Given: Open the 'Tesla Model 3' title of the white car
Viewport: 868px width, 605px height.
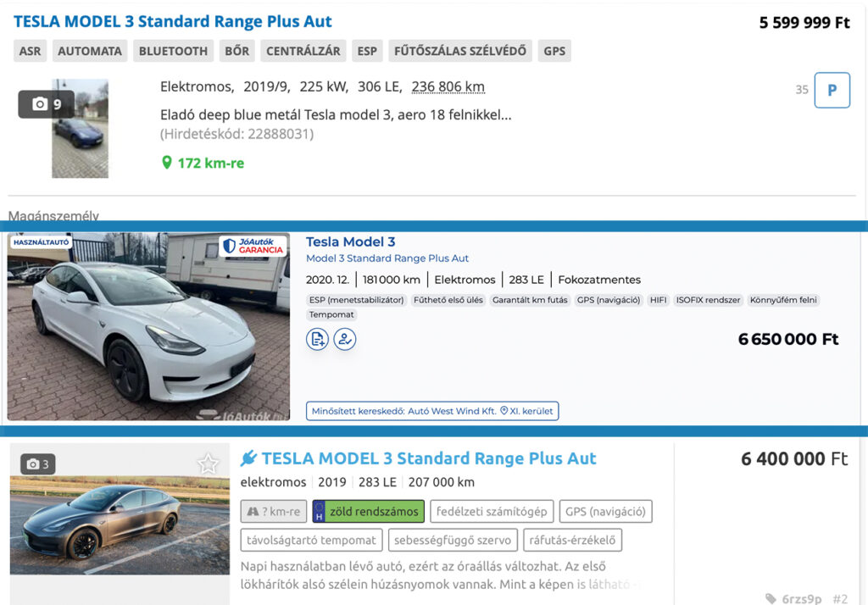Looking at the screenshot, I should click(350, 241).
